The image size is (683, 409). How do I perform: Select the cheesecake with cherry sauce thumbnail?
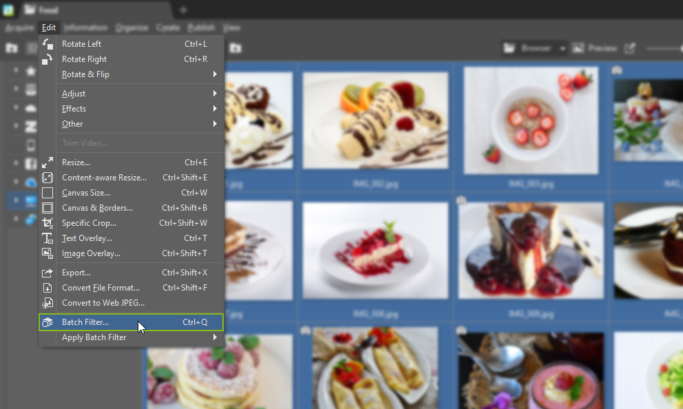531,250
